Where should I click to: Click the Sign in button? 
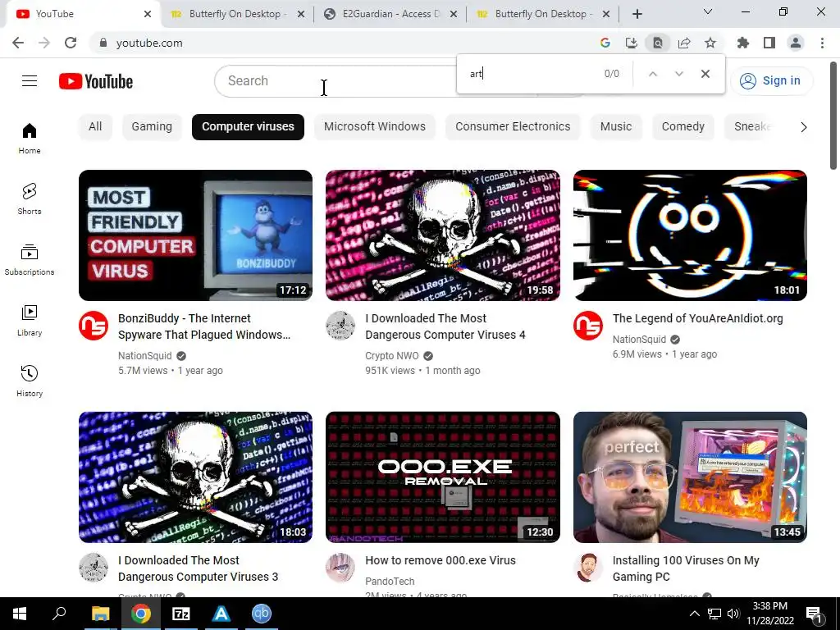(771, 81)
